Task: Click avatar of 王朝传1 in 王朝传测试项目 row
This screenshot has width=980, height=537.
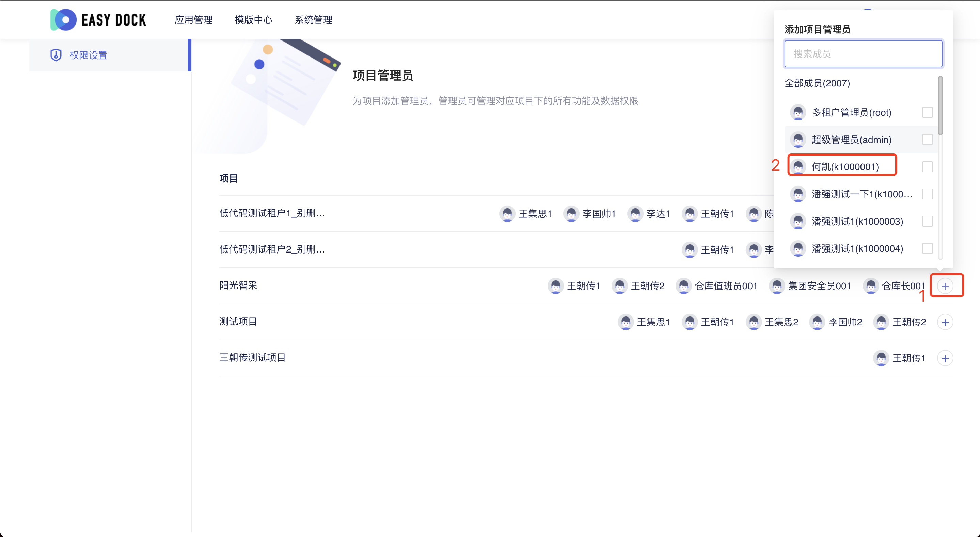Action: point(881,358)
